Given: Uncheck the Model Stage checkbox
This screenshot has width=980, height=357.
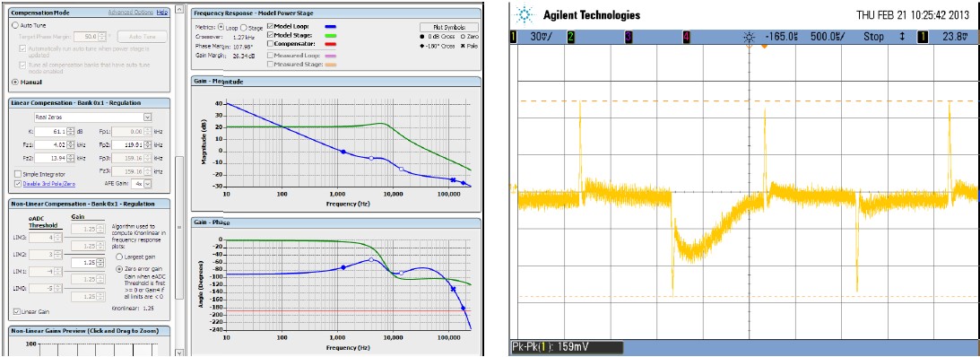Looking at the screenshot, I should [x=270, y=35].
